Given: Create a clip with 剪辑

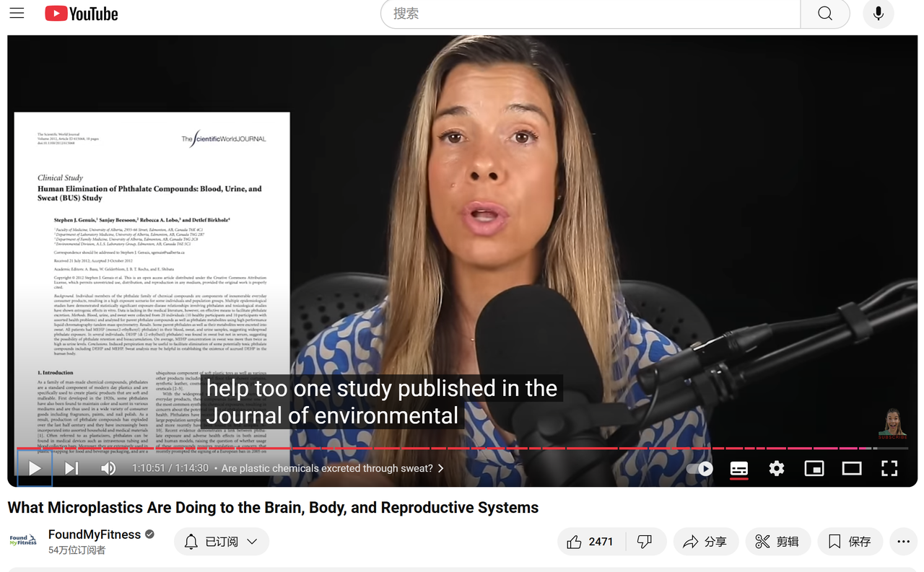Looking at the screenshot, I should [777, 542].
